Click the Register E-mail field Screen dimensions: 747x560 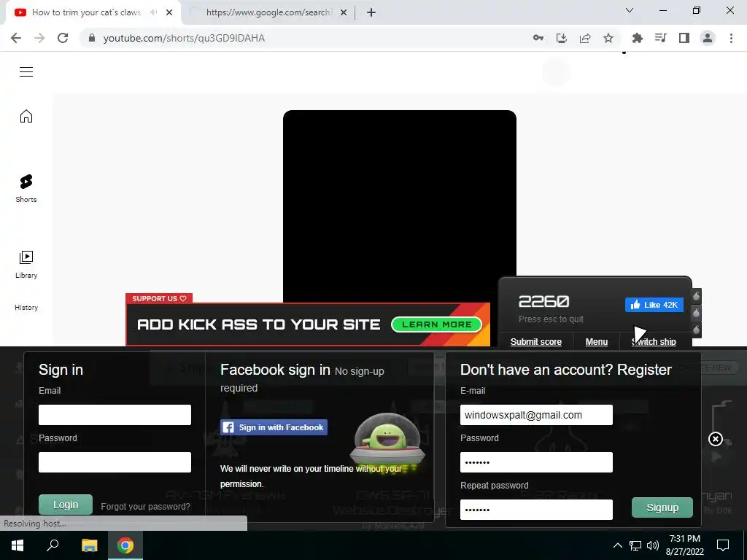pyautogui.click(x=536, y=415)
